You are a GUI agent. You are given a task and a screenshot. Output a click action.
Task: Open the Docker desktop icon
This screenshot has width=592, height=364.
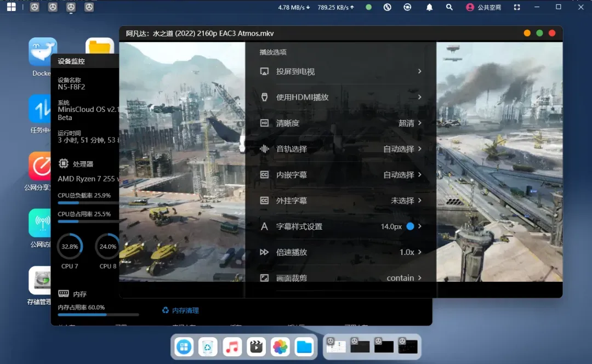[x=43, y=52]
